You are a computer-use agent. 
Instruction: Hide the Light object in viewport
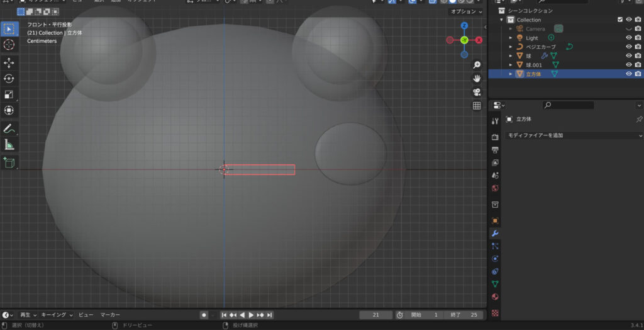(628, 38)
